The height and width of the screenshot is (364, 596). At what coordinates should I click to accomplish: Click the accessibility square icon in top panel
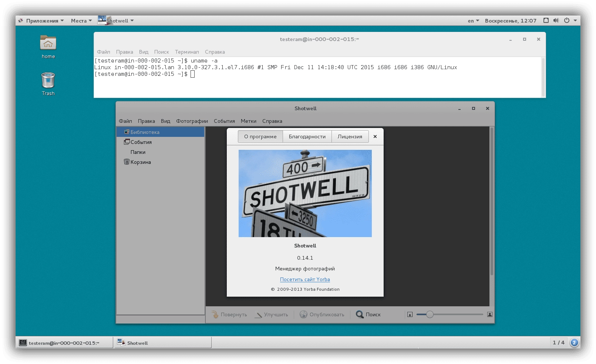546,20
